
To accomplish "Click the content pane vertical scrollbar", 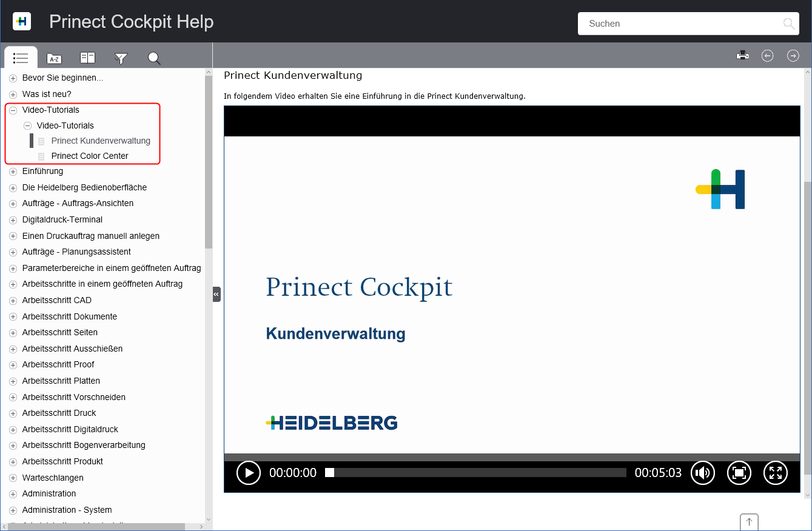I will 807,327.
